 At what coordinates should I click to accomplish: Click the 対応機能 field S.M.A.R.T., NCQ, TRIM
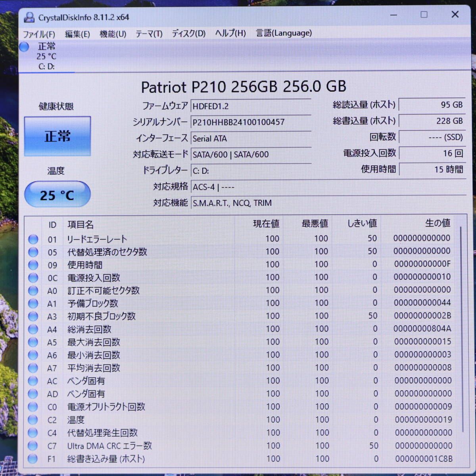(x=328, y=203)
